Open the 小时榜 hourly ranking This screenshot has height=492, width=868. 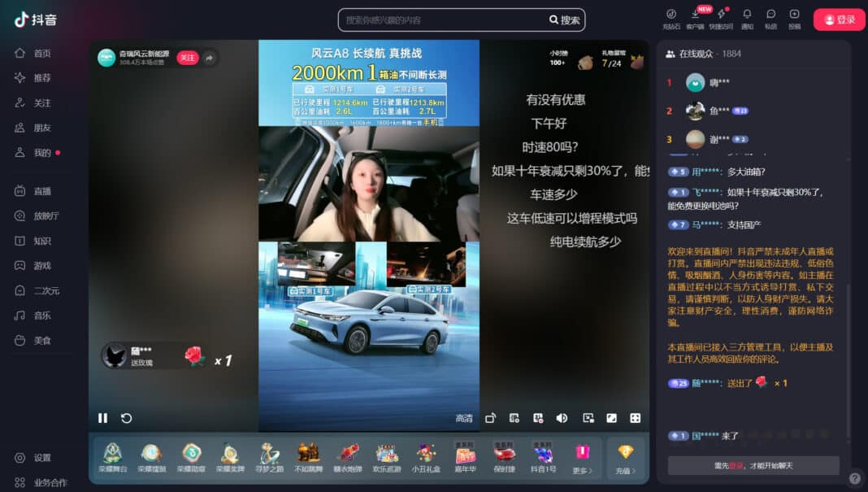558,59
